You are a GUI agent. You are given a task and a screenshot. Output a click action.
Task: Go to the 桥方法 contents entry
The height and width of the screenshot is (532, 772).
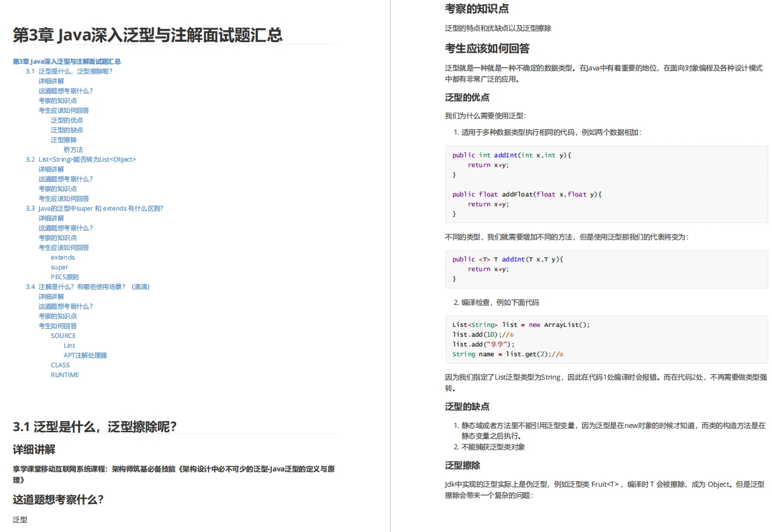pyautogui.click(x=73, y=149)
